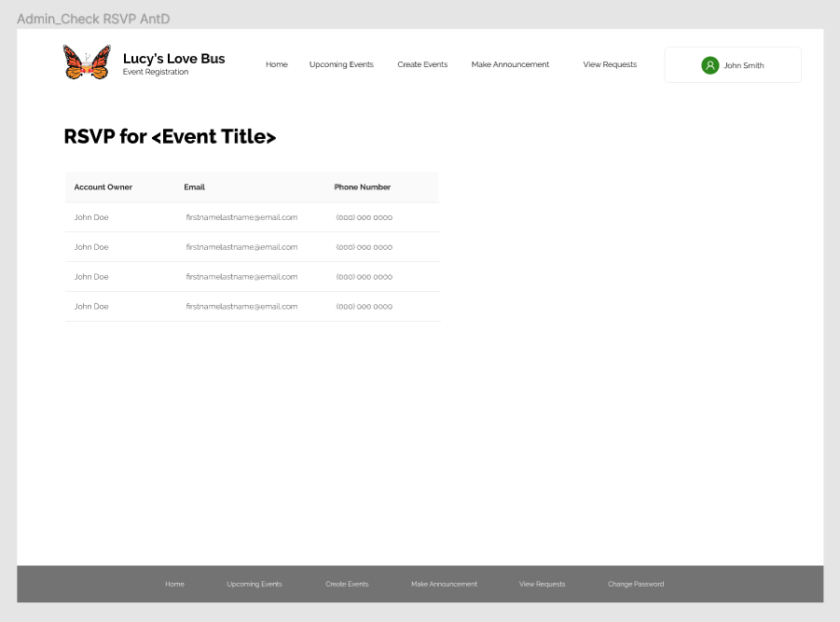Click View Requests link in footer
Image resolution: width=840 pixels, height=622 pixels.
[x=542, y=584]
